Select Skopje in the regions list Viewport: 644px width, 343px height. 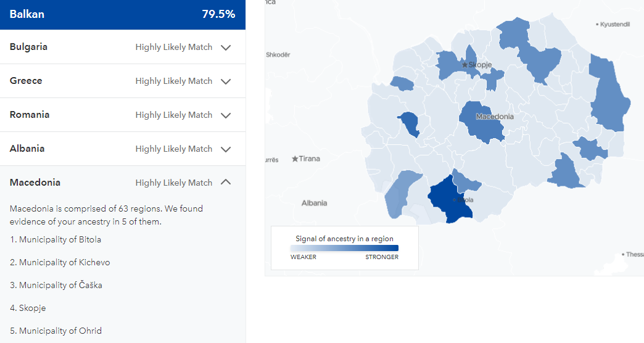[x=28, y=308]
